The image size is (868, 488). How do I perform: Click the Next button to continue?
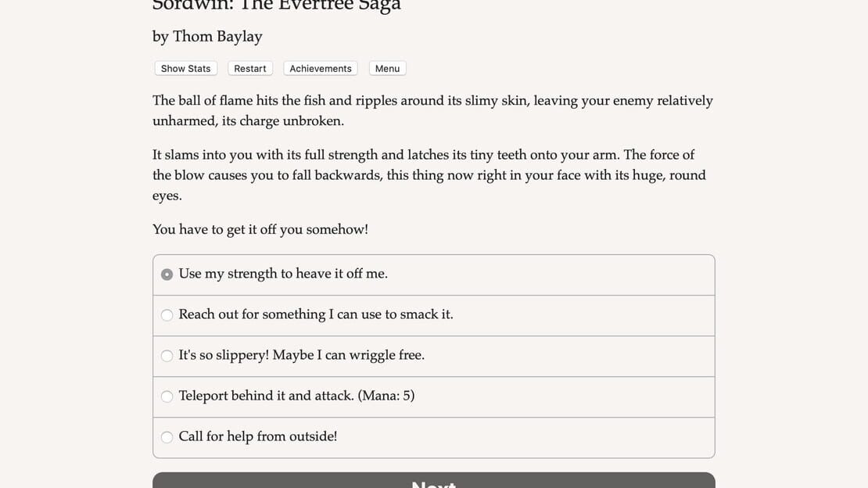(x=433, y=480)
